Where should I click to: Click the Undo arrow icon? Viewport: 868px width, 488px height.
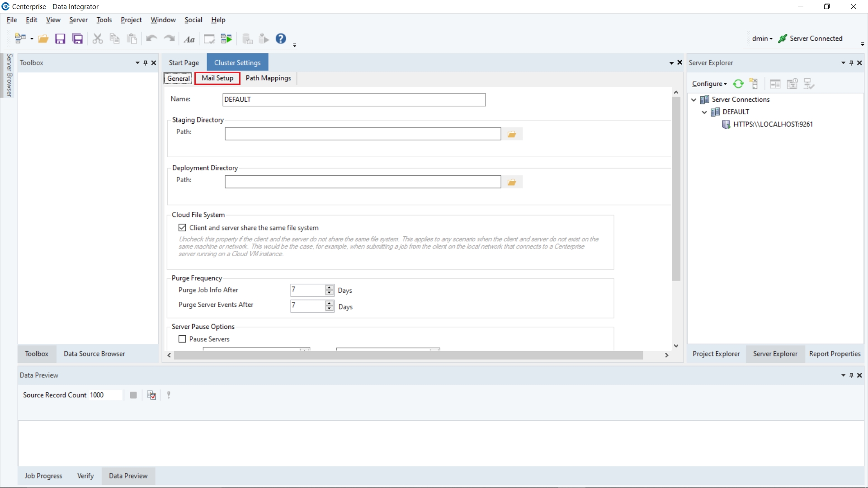(151, 39)
